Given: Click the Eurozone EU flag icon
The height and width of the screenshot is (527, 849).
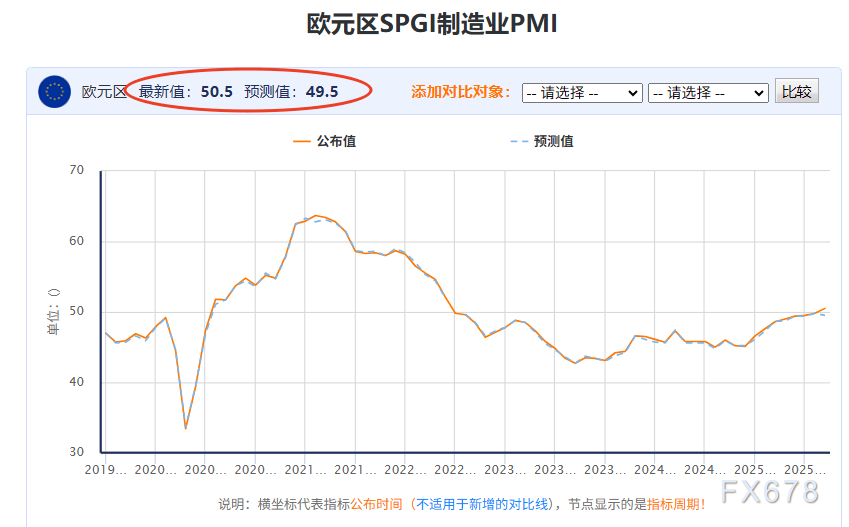Looking at the screenshot, I should click(54, 92).
